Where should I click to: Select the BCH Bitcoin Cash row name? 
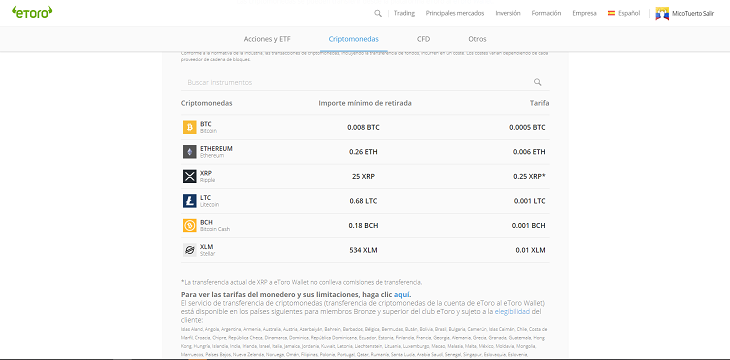click(x=215, y=225)
